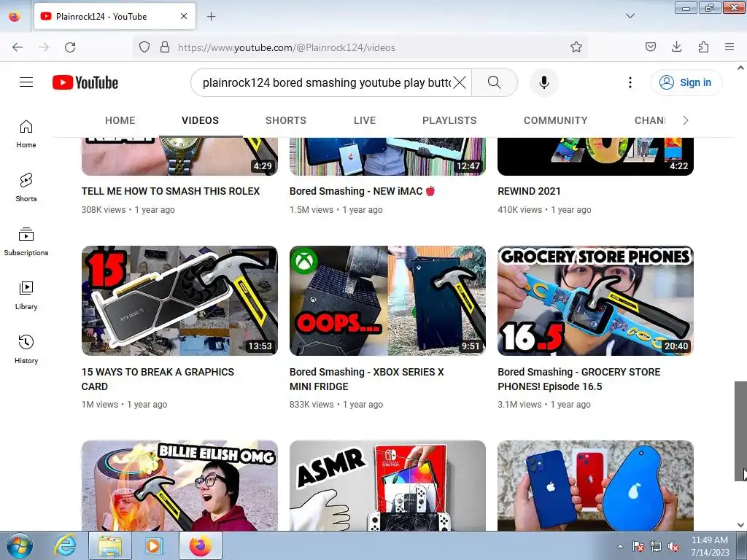Click the Billie Eilish OMG thumbnail
This screenshot has width=747, height=560.
pos(179,486)
